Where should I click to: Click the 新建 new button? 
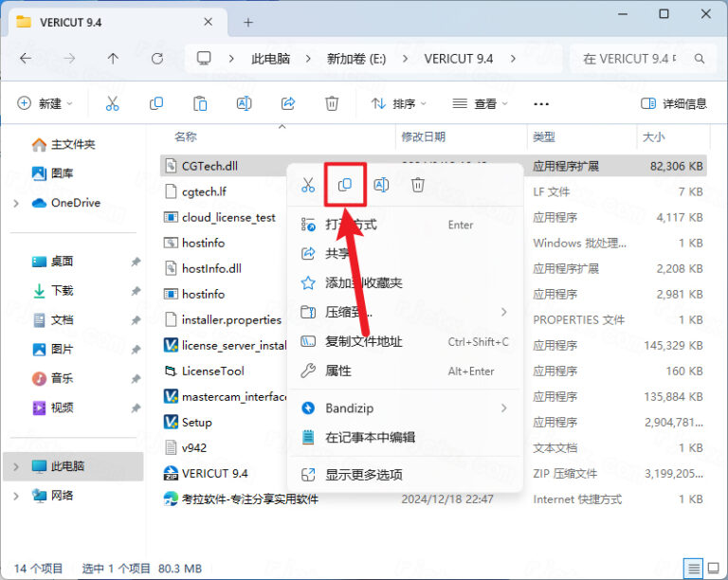[44, 103]
